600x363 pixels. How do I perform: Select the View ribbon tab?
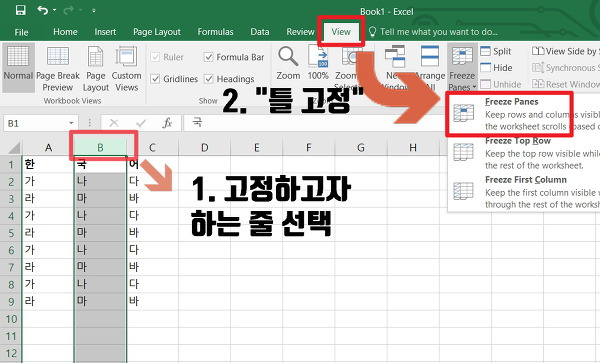pos(341,32)
